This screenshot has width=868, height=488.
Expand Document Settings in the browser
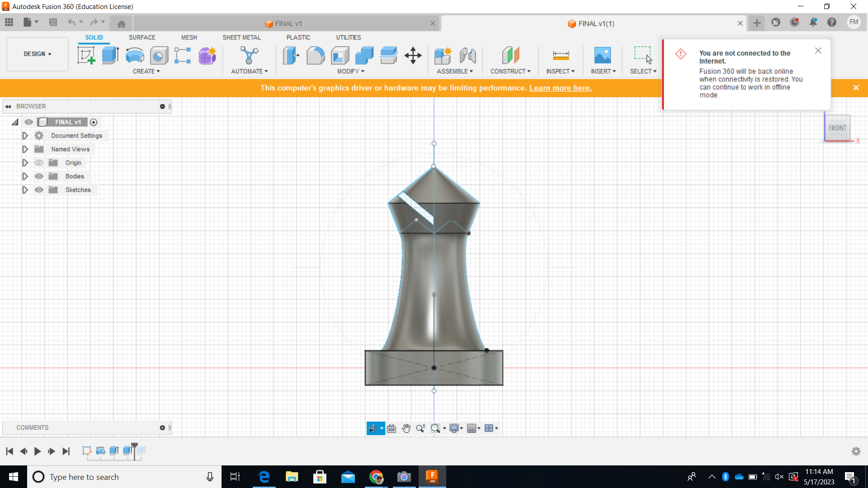(25, 135)
